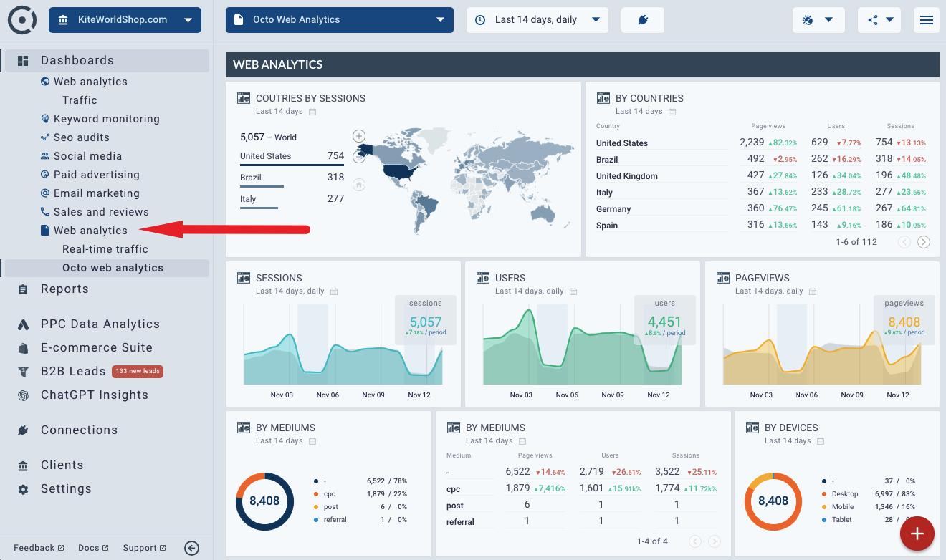This screenshot has height=560, width=946.
Task: Click the plug connections icon in top bar
Action: click(643, 20)
